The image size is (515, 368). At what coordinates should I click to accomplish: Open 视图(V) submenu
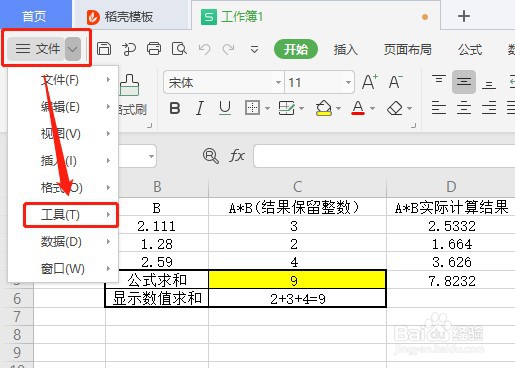pos(63,134)
